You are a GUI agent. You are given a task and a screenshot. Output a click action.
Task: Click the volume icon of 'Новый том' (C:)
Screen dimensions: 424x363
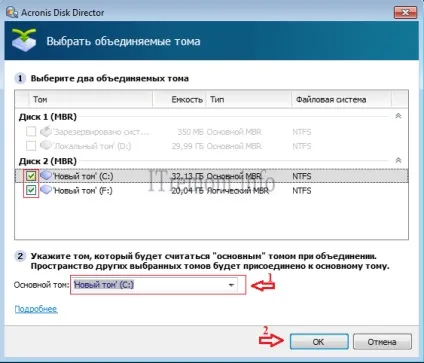click(x=46, y=175)
